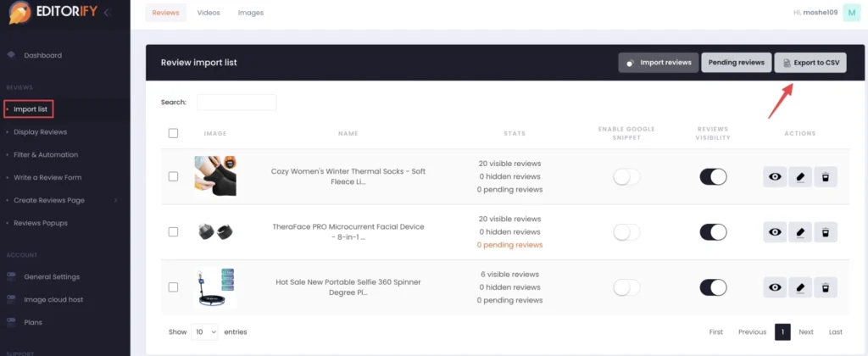Click the edit icon for TheraFace PRO row

800,232
